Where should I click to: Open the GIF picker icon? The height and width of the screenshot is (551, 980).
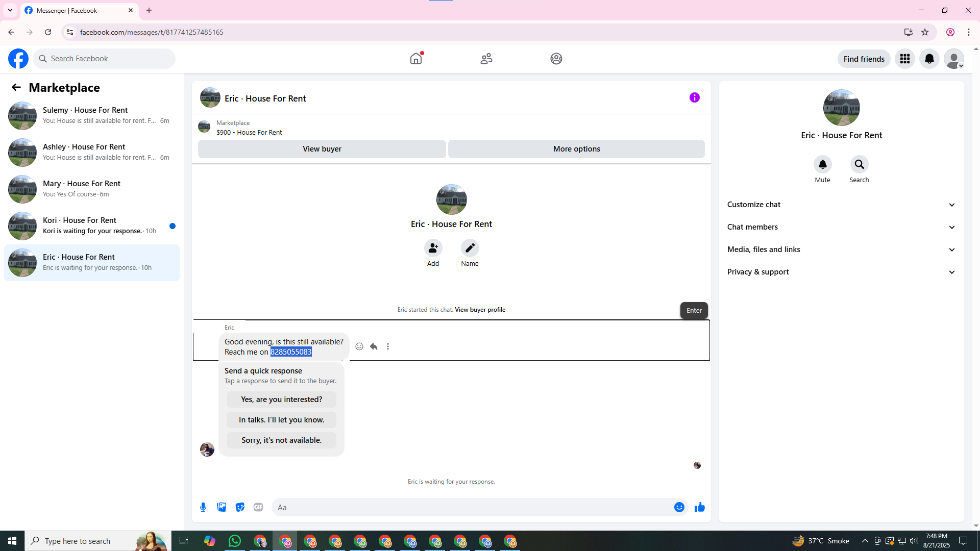[258, 507]
